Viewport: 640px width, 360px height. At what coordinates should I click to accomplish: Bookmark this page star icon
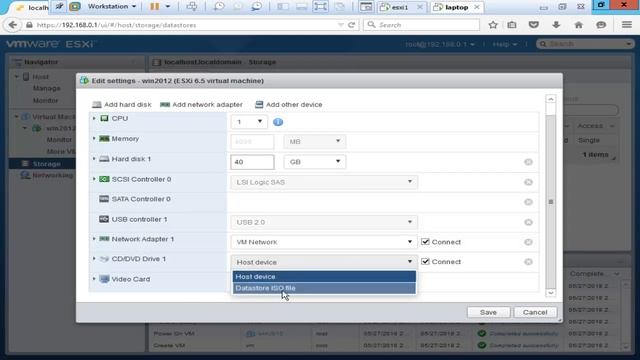pyautogui.click(x=493, y=25)
